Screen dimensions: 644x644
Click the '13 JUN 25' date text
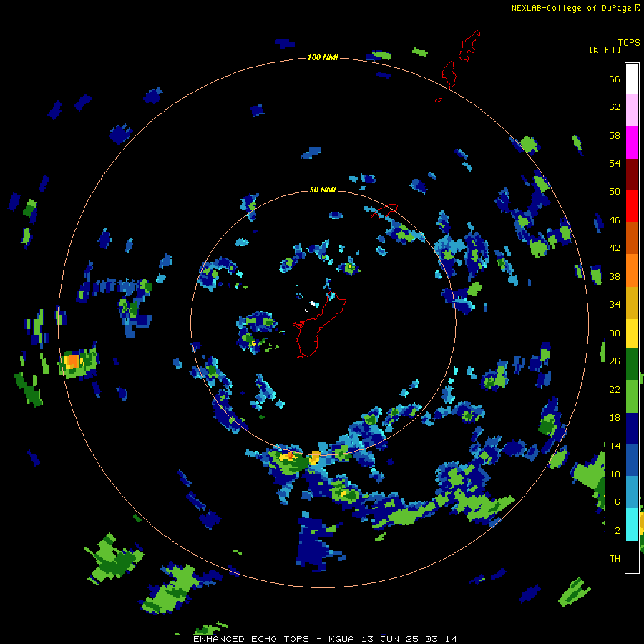[391, 639]
